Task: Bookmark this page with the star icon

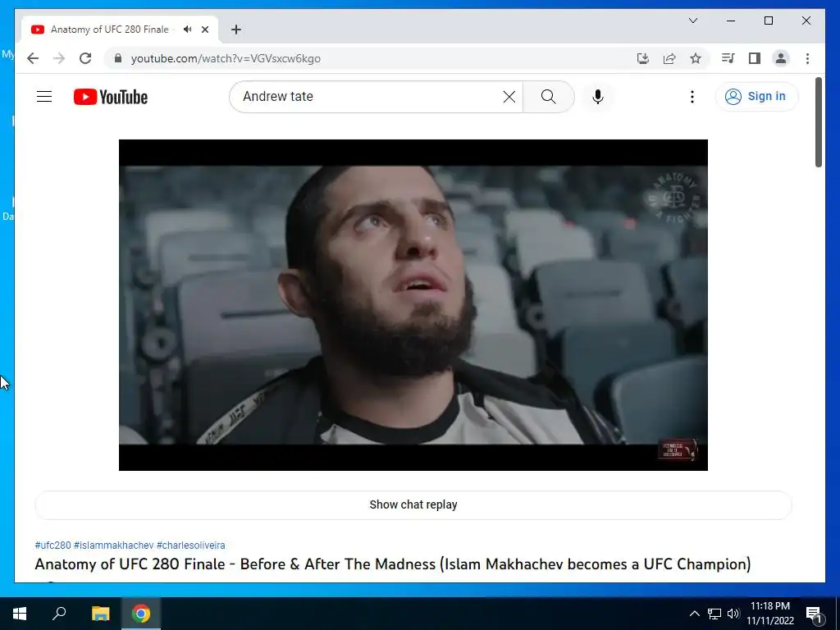Action: coord(696,58)
